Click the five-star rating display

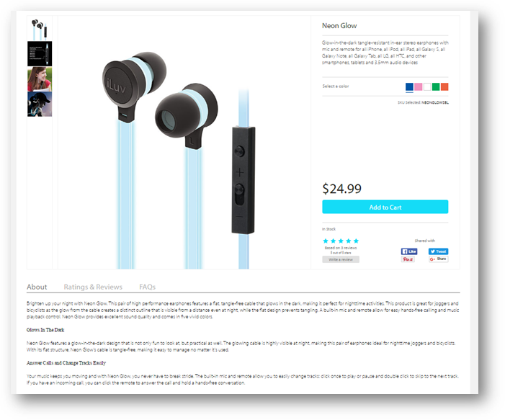tap(341, 241)
